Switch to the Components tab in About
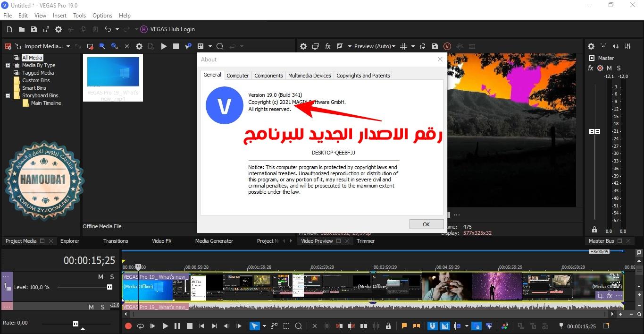 (268, 76)
